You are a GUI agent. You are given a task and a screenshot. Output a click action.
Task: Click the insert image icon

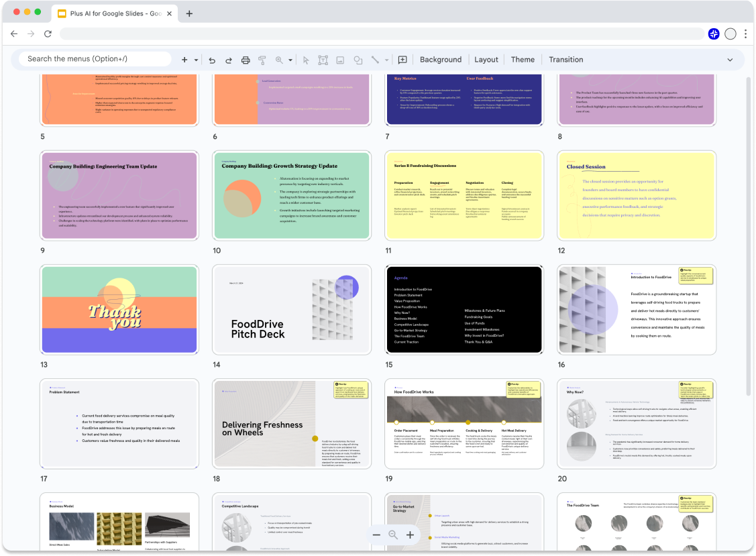[340, 60]
